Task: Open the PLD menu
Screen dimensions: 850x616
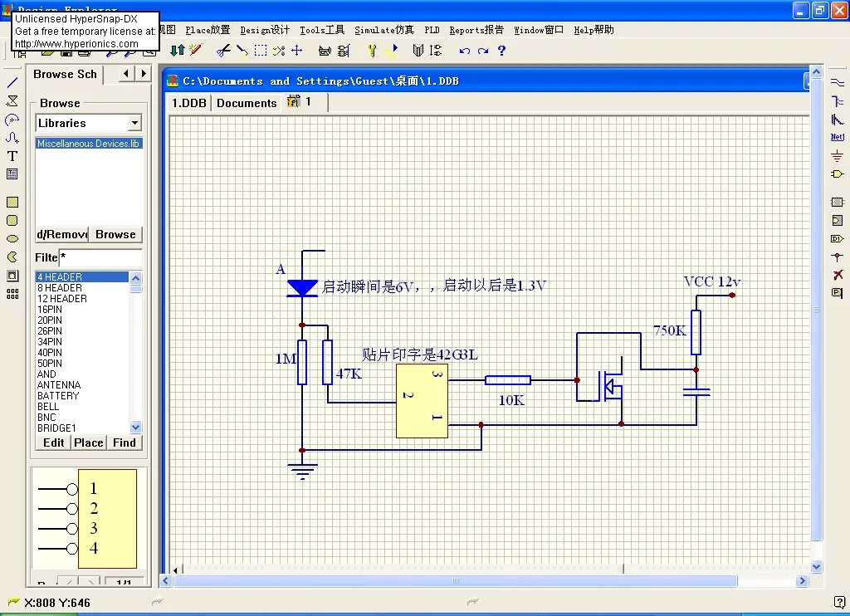Action: pos(432,30)
